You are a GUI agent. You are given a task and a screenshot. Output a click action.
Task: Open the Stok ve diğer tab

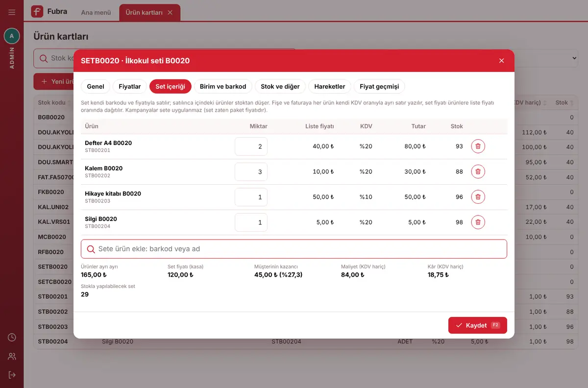[280, 86]
